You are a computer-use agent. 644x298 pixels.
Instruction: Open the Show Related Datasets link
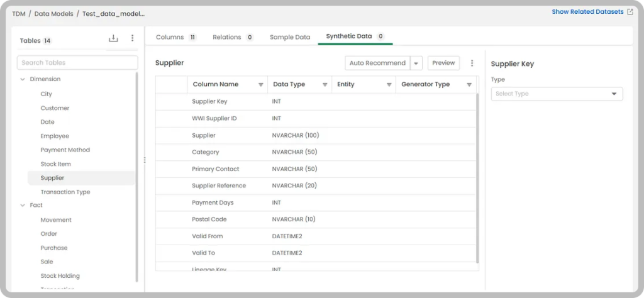pos(587,12)
